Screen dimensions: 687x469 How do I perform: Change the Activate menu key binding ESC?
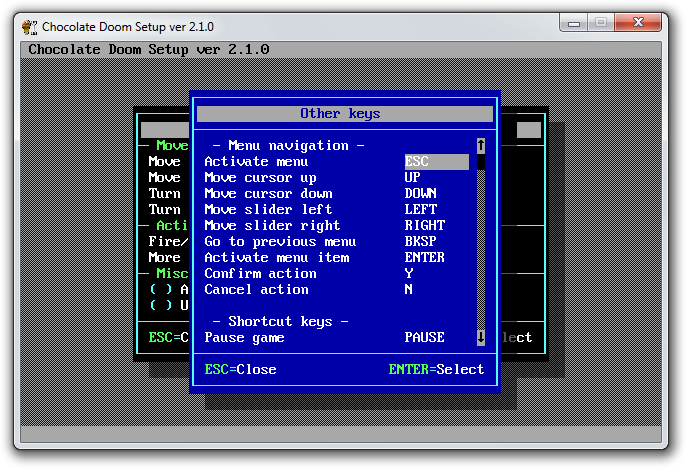click(x=436, y=161)
